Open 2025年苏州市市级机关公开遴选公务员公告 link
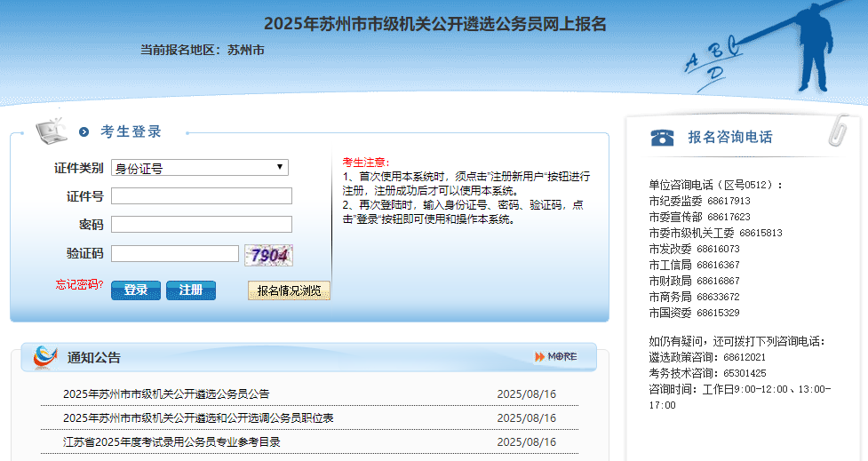 (166, 393)
